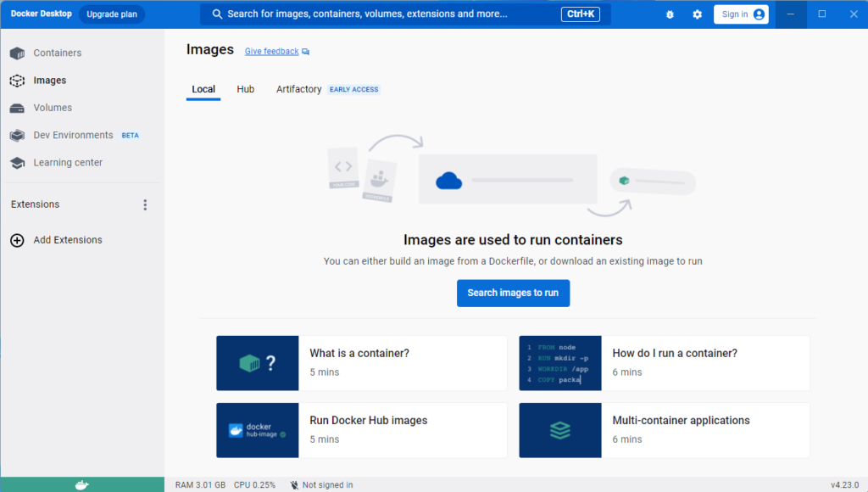Click the Dev Environments icon in sidebar
The width and height of the screenshot is (868, 492).
pyautogui.click(x=17, y=136)
